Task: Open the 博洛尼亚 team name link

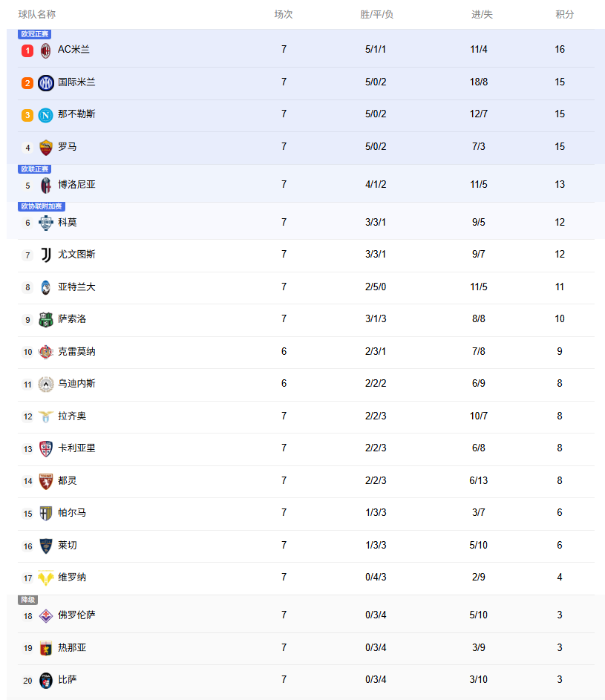Action: (x=76, y=184)
